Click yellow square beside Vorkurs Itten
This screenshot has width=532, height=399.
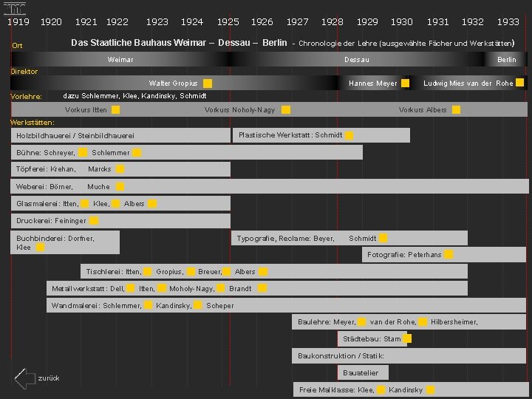(116, 109)
